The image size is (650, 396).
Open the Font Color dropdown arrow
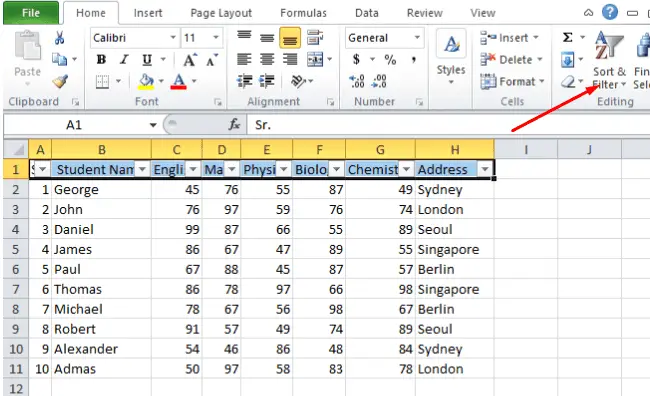pos(194,81)
